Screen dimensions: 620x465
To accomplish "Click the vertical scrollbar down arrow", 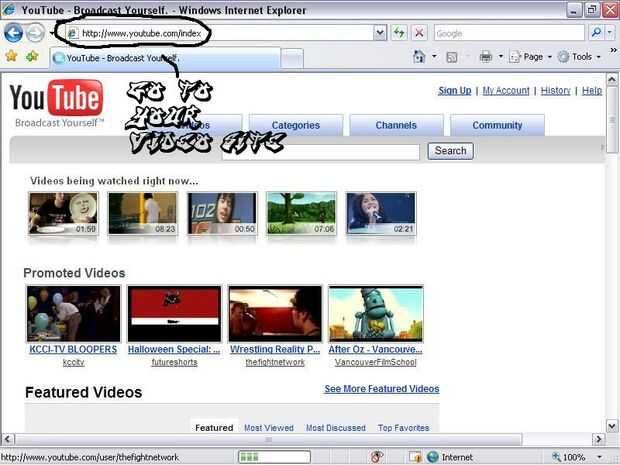I will tap(612, 426).
